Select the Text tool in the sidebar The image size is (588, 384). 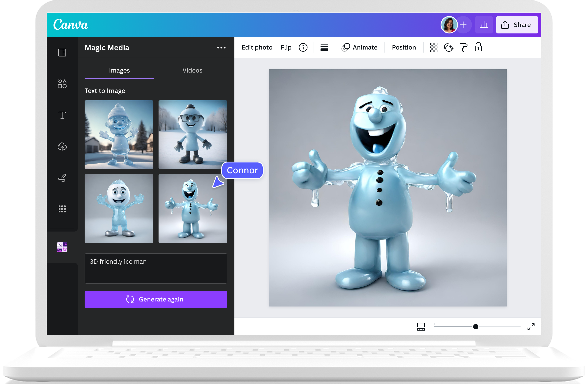62,115
